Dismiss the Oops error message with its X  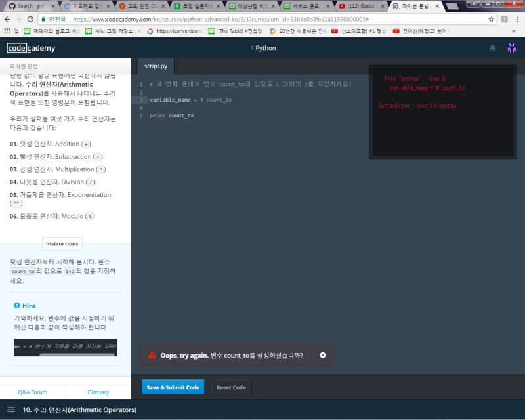(322, 355)
